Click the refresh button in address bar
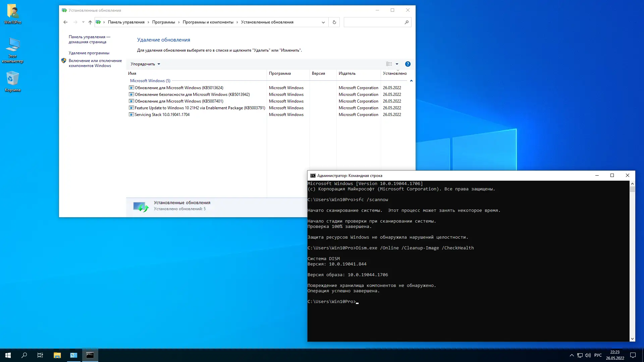The image size is (644, 362). click(x=334, y=22)
